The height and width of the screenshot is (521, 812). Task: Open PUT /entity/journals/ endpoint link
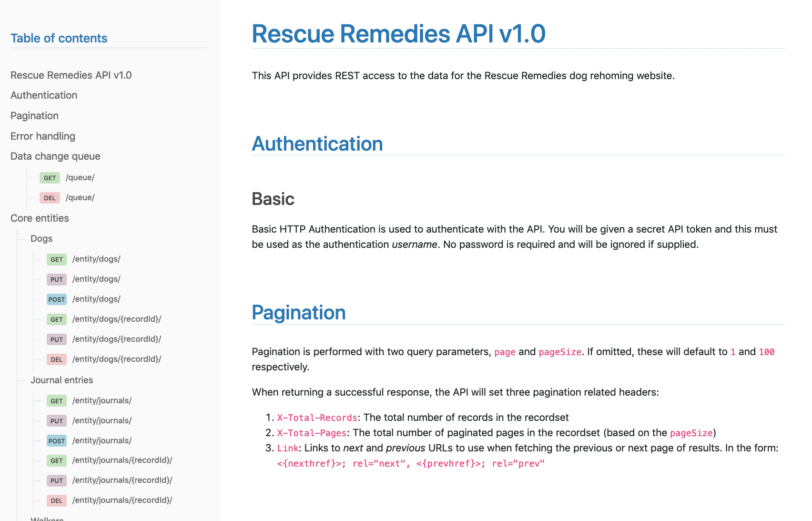(102, 421)
